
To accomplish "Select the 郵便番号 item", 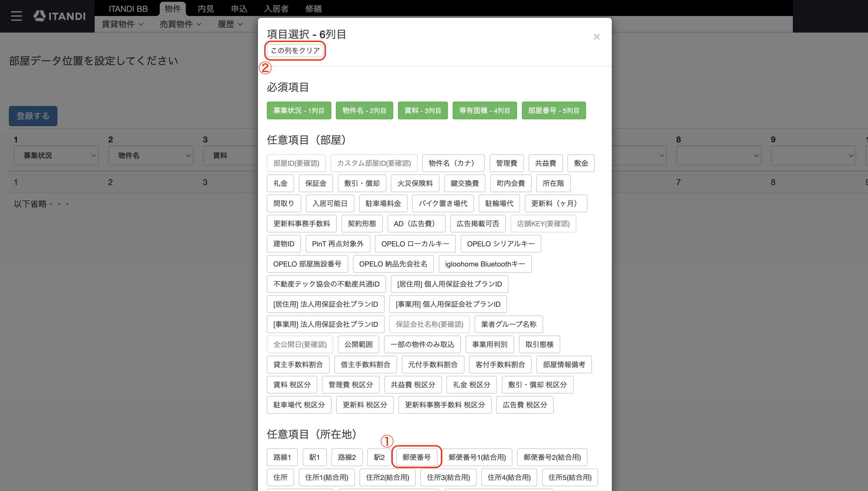I will click(417, 457).
